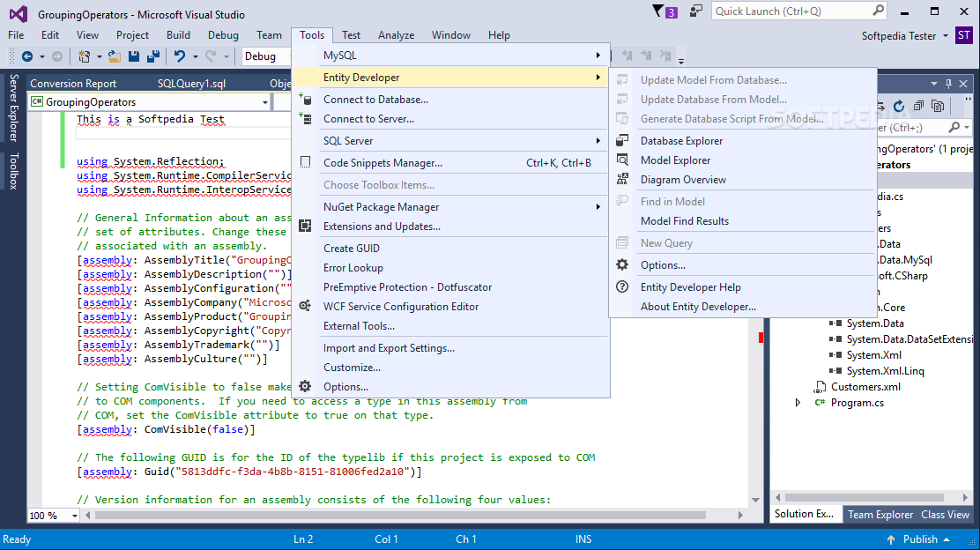
Task: Open the Analyze menu
Action: pos(396,35)
